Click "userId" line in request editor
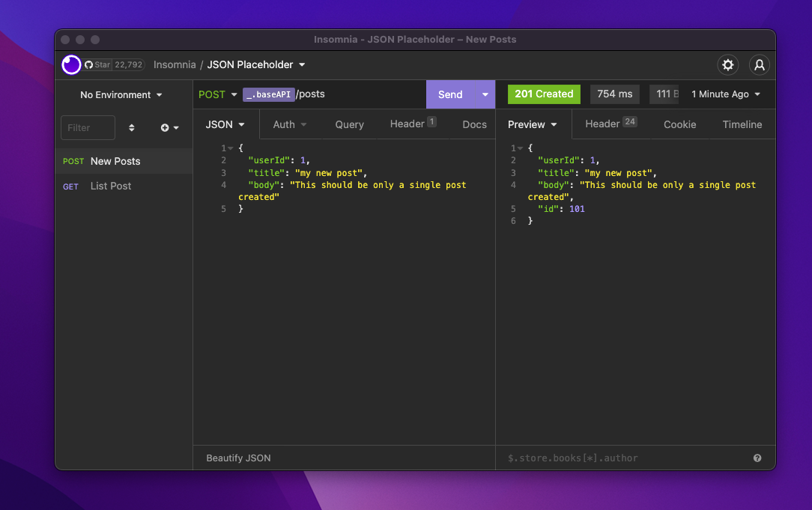The height and width of the screenshot is (510, 812). 279,160
